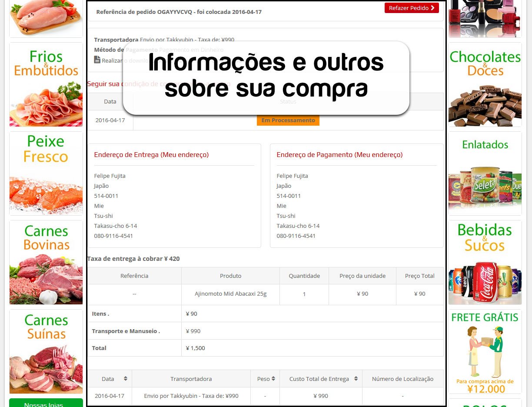The image size is (532, 407).
Task: Click the orange Em Processamento status badge
Action: (x=288, y=120)
